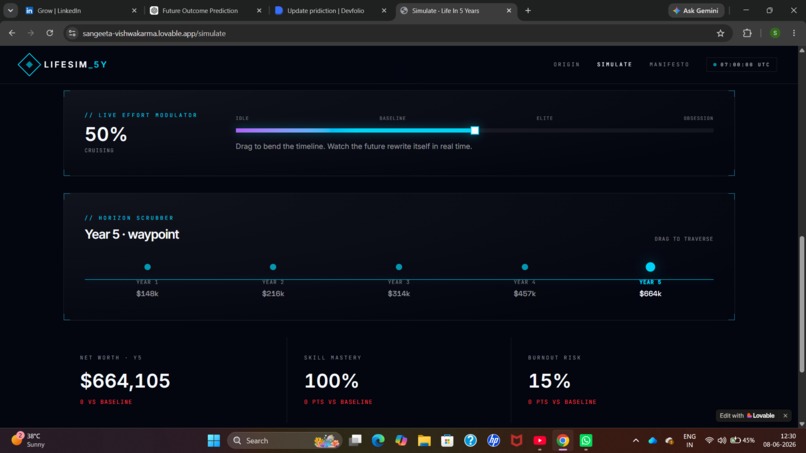This screenshot has height=453, width=806.
Task: Select the Year 1 waypoint dot
Action: (148, 267)
